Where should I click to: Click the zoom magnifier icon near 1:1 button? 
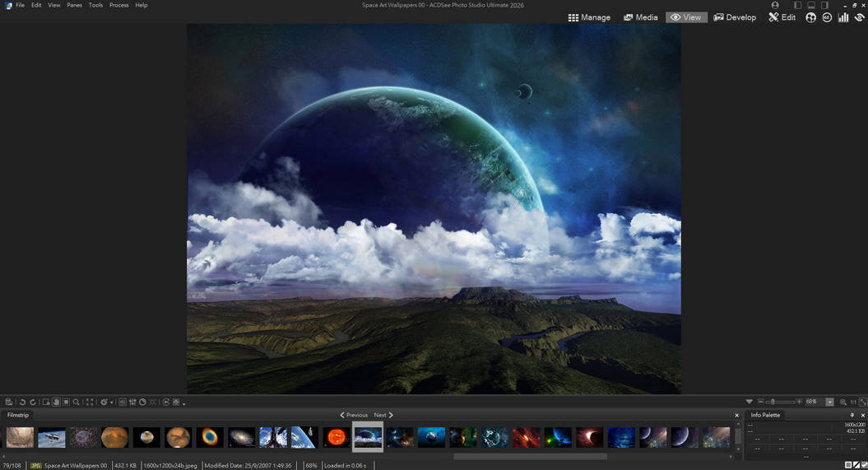coord(843,402)
